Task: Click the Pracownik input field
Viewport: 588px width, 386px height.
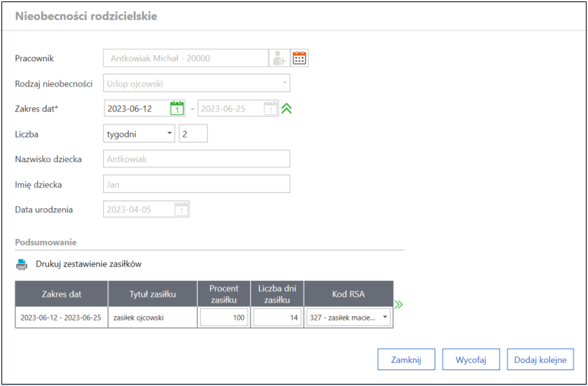Action: pos(186,58)
